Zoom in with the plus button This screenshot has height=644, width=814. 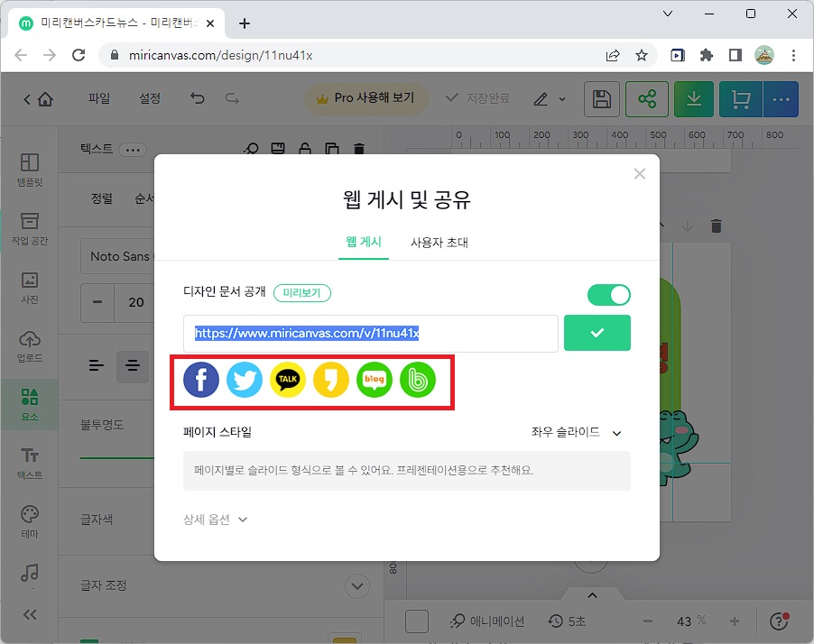(734, 621)
